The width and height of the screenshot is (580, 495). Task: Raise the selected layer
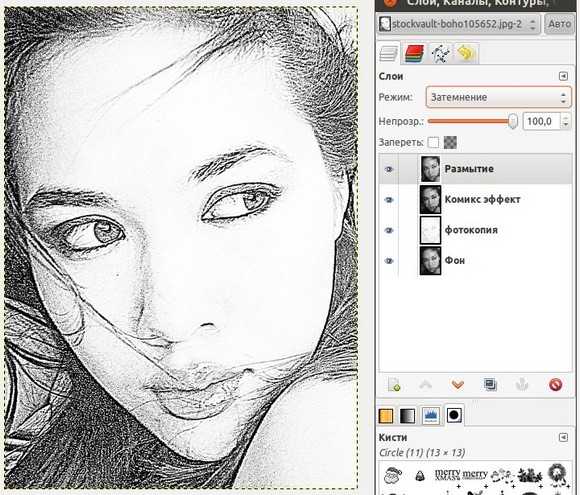(426, 385)
